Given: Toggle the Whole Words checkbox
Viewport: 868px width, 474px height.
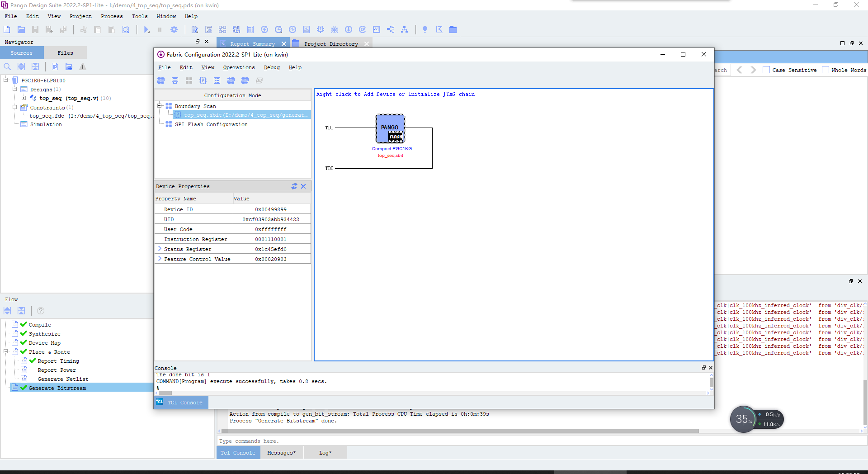Looking at the screenshot, I should pos(826,70).
